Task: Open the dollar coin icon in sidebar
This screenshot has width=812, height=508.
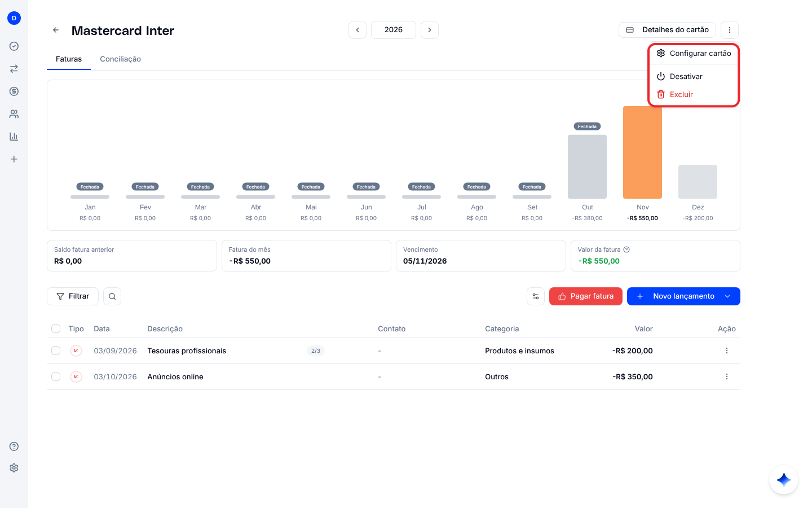Action: [x=14, y=91]
